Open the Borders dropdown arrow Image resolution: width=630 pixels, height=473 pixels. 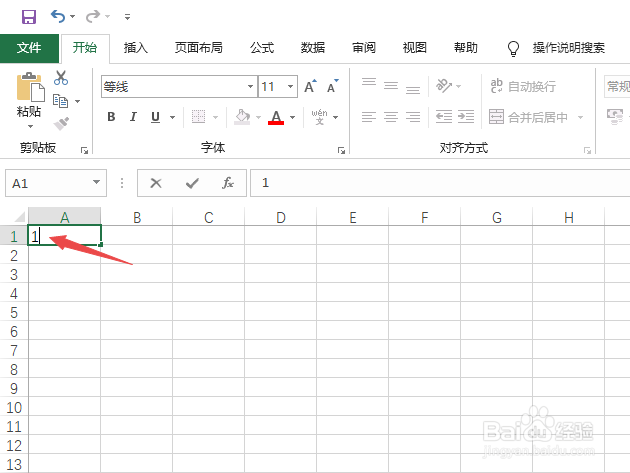point(215,117)
